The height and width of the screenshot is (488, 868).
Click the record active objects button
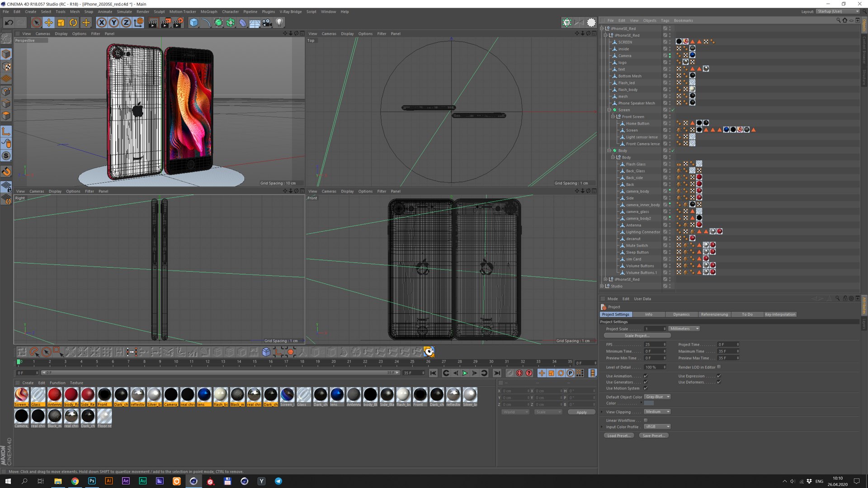point(510,373)
